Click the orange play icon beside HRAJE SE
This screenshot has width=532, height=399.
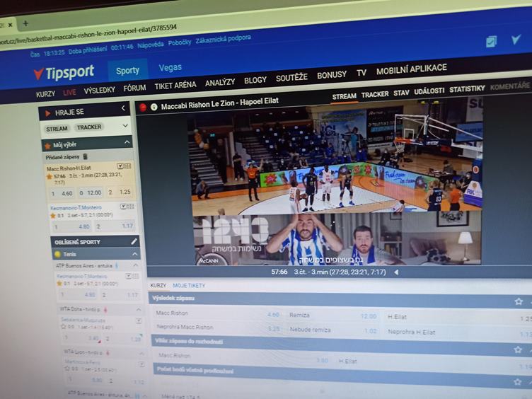click(48, 113)
